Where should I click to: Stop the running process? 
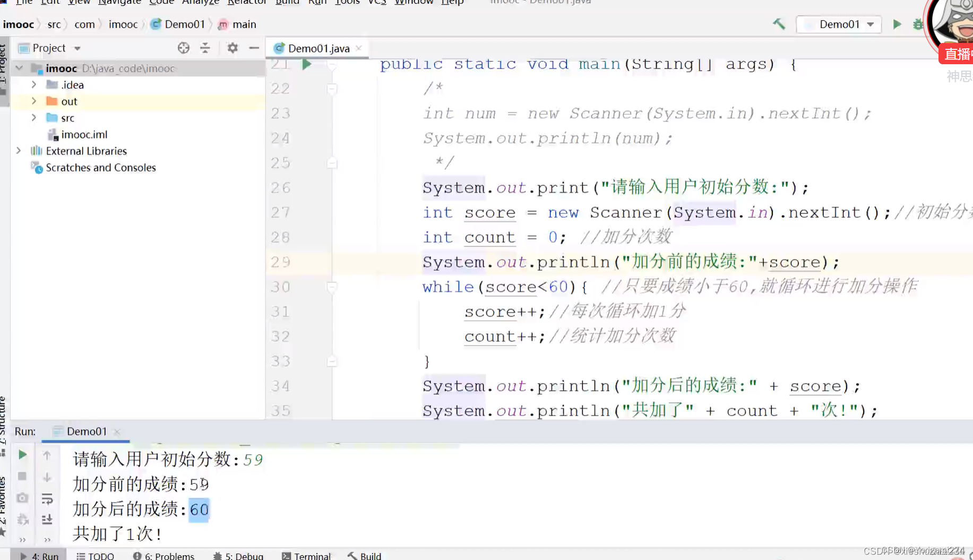22,476
